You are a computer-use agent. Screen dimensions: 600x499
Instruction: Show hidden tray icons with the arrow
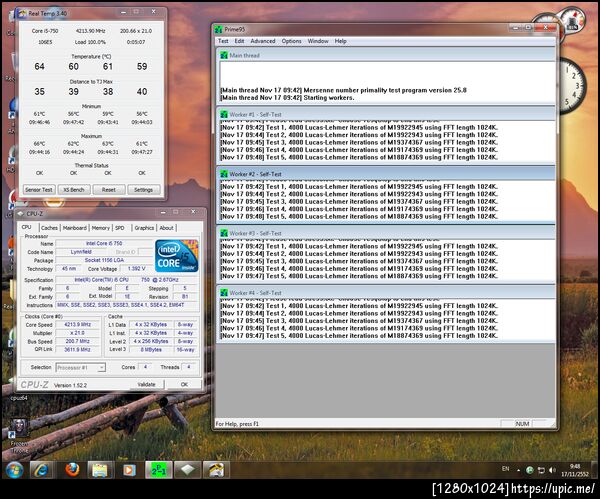pyautogui.click(x=518, y=470)
